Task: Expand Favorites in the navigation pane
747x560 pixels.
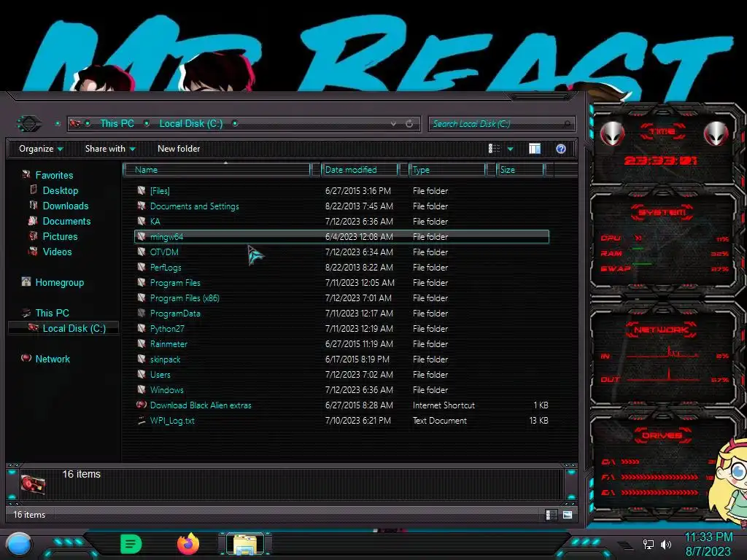Action: [x=54, y=175]
